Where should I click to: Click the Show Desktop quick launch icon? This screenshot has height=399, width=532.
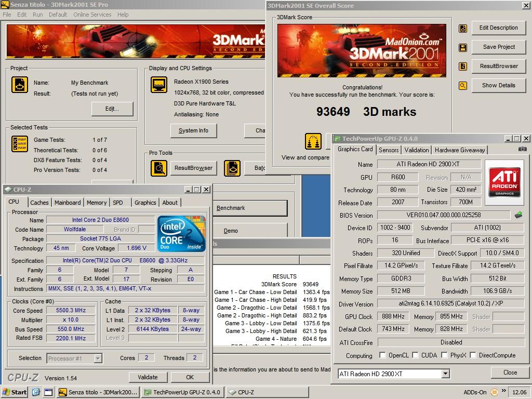(x=48, y=392)
